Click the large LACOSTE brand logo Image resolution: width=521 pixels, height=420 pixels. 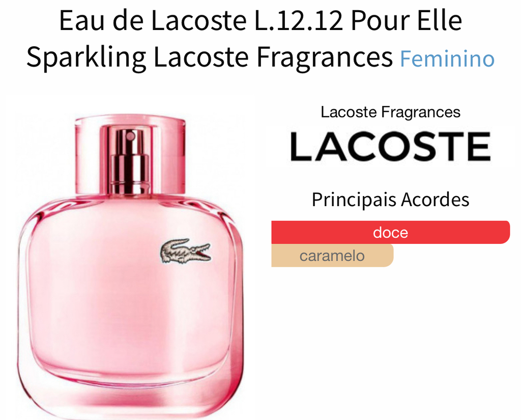(x=390, y=146)
